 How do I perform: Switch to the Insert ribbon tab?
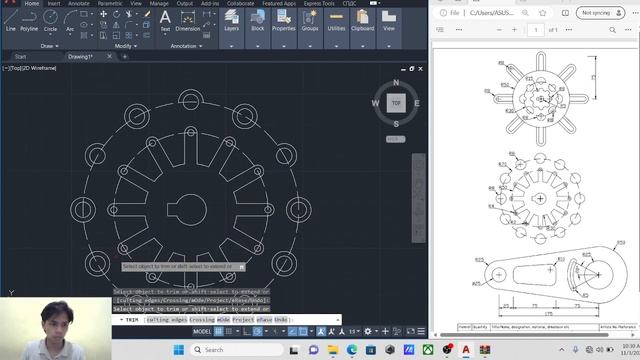coord(54,3)
